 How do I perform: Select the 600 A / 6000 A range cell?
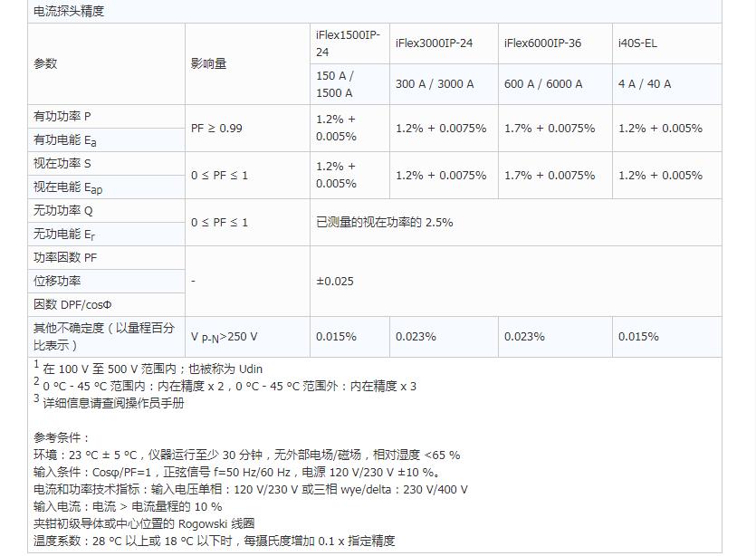(543, 84)
